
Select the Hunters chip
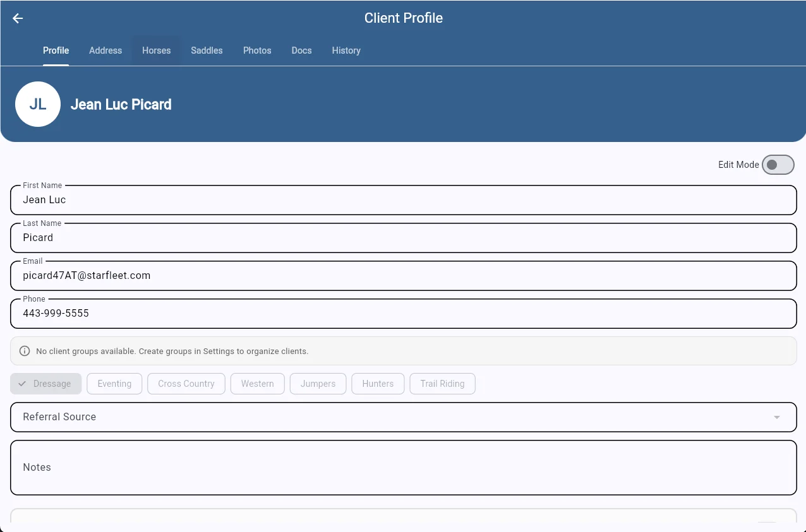click(x=378, y=383)
